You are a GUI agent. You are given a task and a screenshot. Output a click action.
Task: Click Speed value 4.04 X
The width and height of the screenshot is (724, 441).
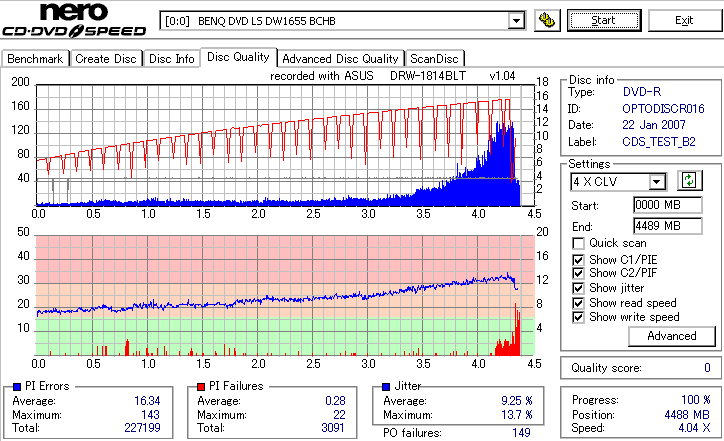click(x=694, y=428)
